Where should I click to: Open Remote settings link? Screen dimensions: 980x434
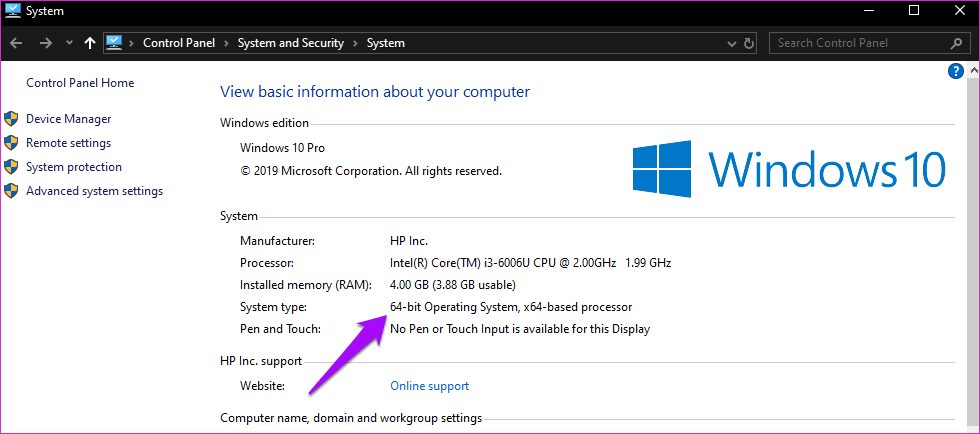coord(69,143)
